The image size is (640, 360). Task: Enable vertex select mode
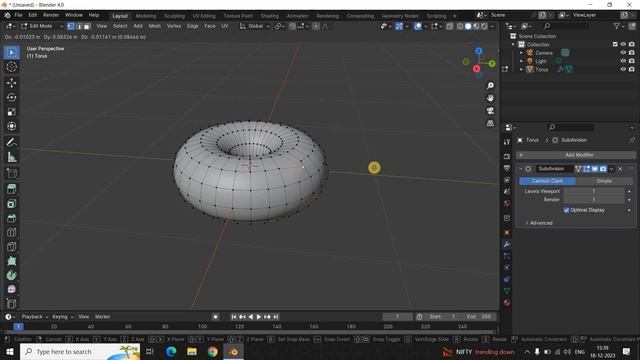pos(71,26)
